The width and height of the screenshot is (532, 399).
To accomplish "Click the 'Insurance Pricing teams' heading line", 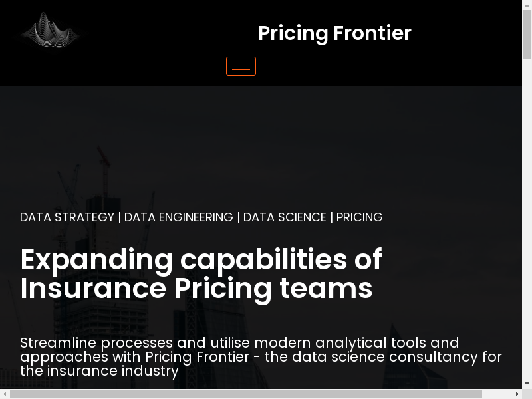I will click(196, 289).
